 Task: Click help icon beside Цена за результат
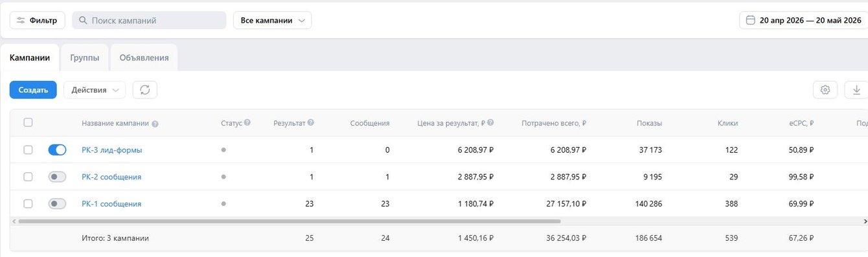click(490, 122)
